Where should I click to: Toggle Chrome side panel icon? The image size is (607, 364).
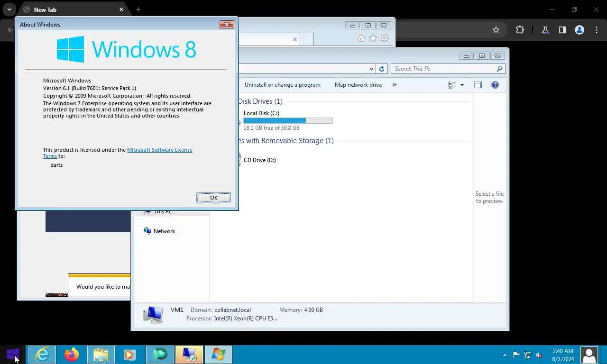(562, 30)
